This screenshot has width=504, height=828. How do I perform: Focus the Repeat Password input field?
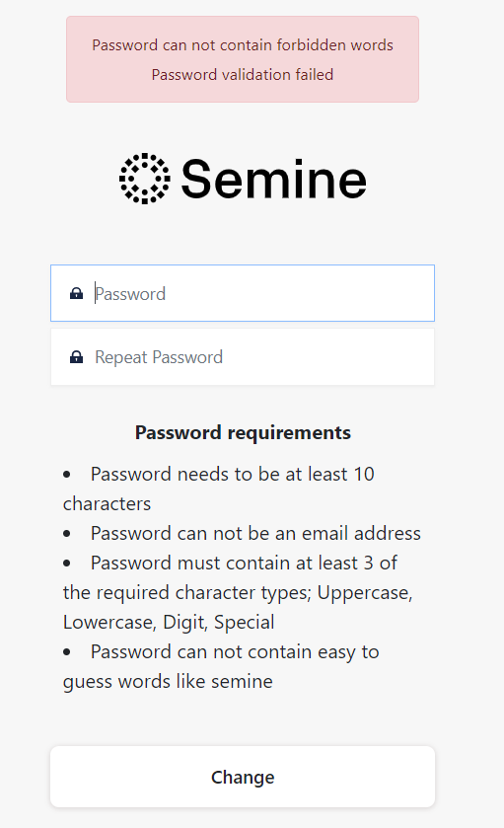pyautogui.click(x=243, y=357)
